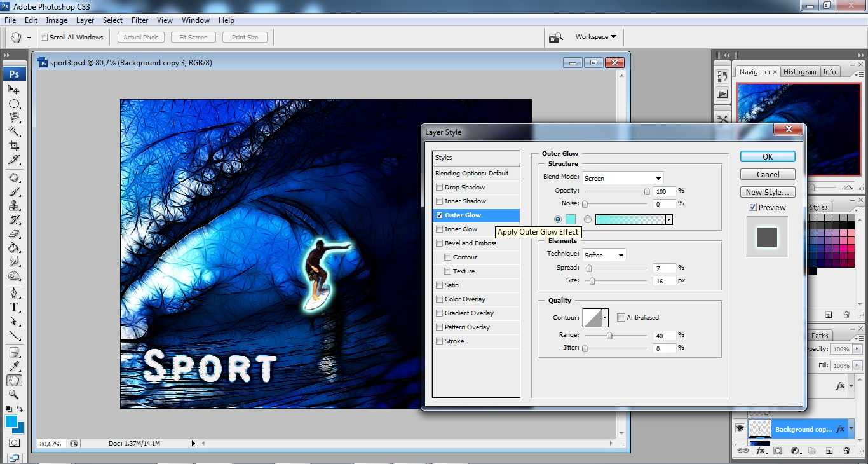The image size is (868, 464).
Task: Select the History Brush tool
Action: (14, 220)
